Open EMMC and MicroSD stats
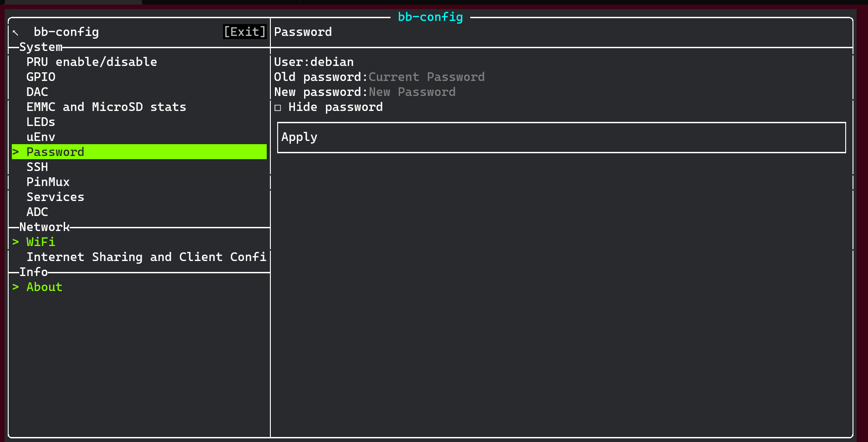 (106, 107)
